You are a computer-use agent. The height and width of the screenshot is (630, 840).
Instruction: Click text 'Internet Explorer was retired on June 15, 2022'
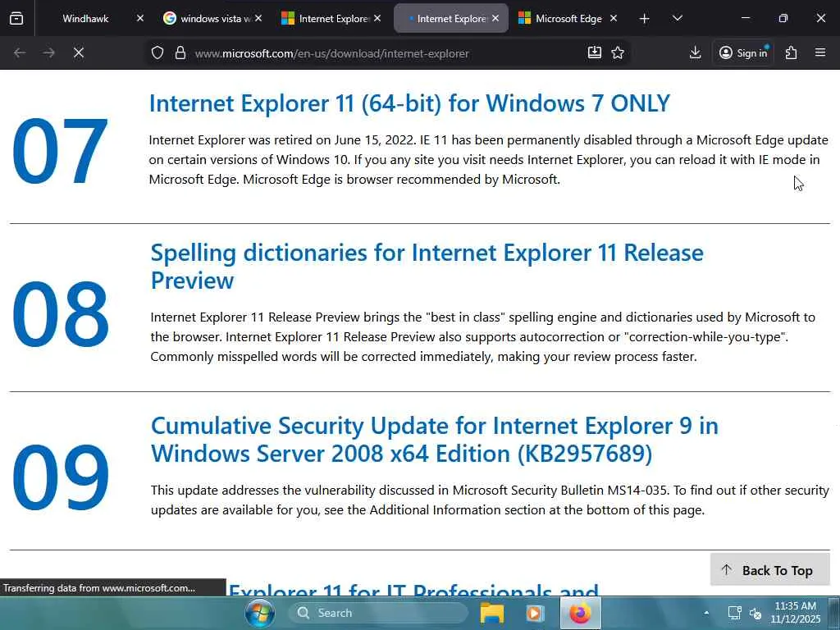coord(282,140)
